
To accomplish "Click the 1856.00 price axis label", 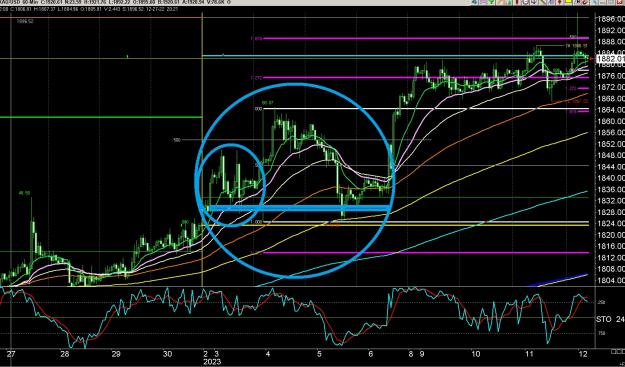I will tap(610, 132).
